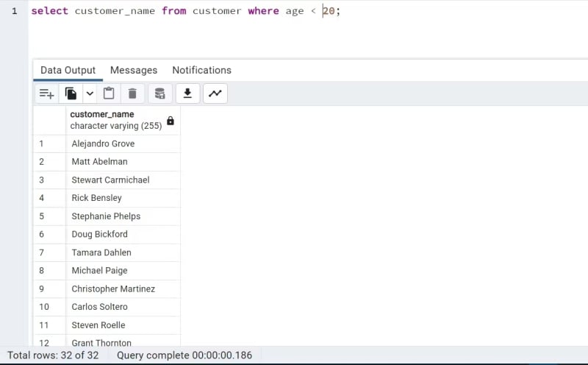Select the cell Rick Bensley
588x365 pixels.
click(x=123, y=198)
